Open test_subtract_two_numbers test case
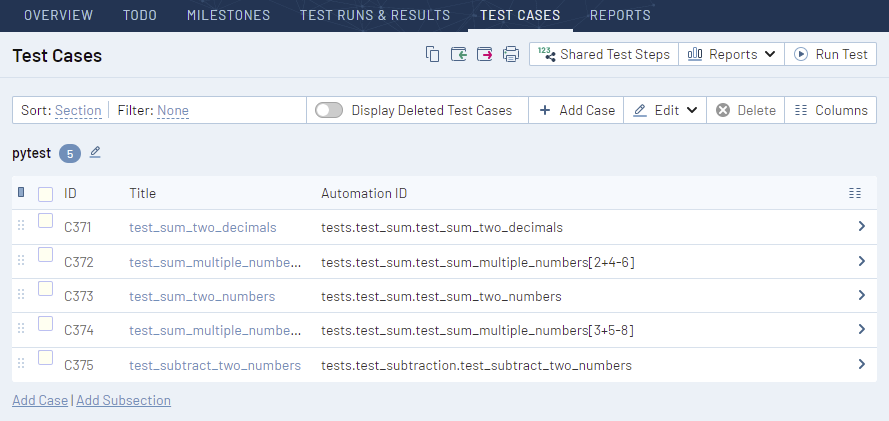889x421 pixels. (x=215, y=365)
